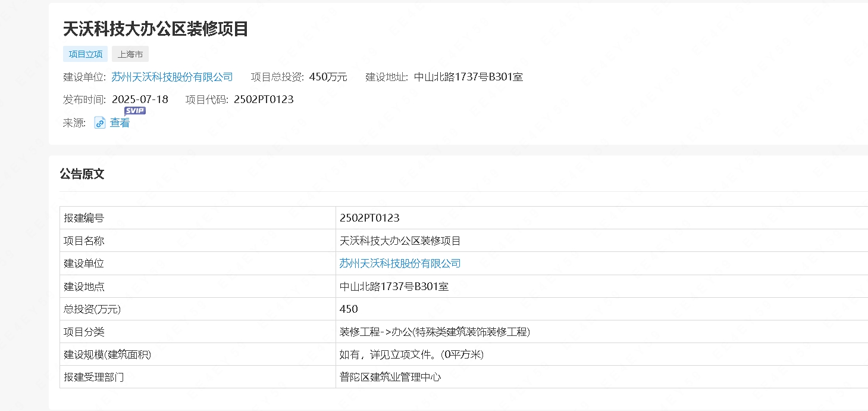This screenshot has height=411, width=868.
Task: Open 苏州天沃科技股份有限公司 link in header
Action: 172,77
